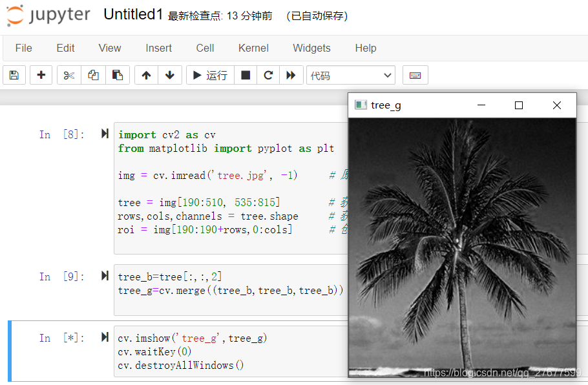Restart kernel and run all with fast-forward icon
588x385 pixels.
tap(291, 75)
